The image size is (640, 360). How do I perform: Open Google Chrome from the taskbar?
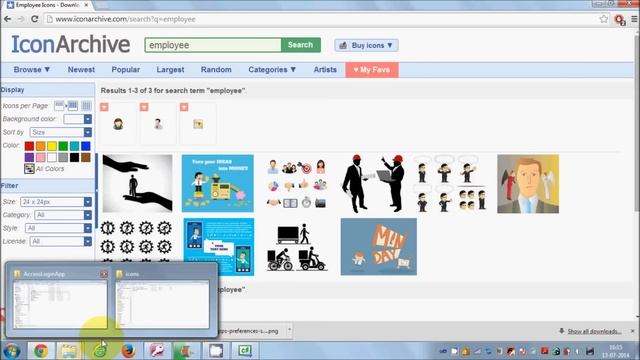coord(40,351)
